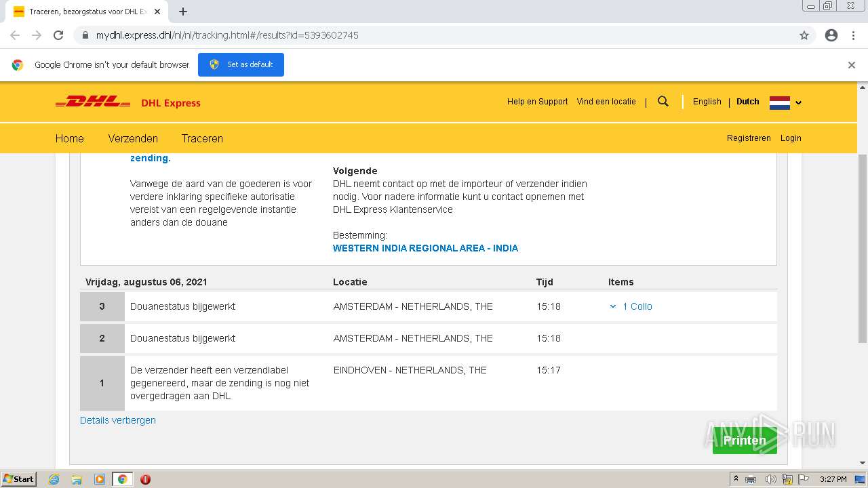
Task: Reload the page
Action: tap(58, 35)
